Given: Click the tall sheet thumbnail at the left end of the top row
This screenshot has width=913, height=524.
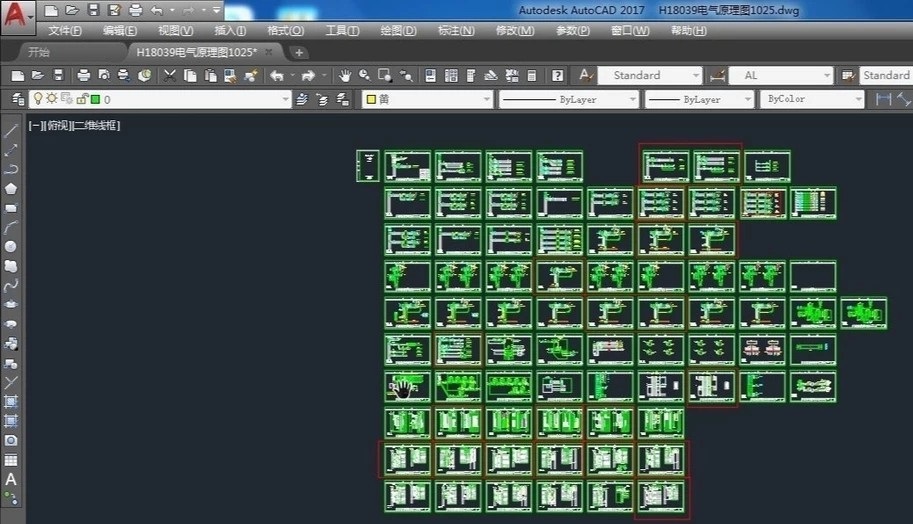Looking at the screenshot, I should pos(368,165).
